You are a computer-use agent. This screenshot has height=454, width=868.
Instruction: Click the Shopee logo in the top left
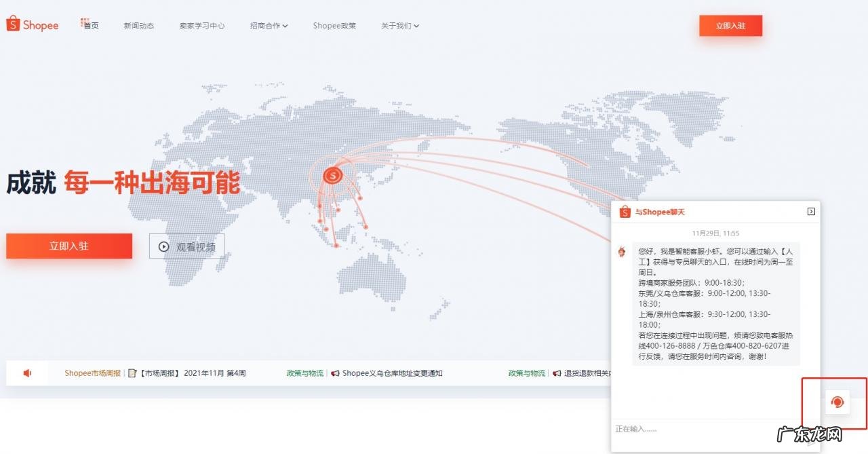click(x=31, y=23)
